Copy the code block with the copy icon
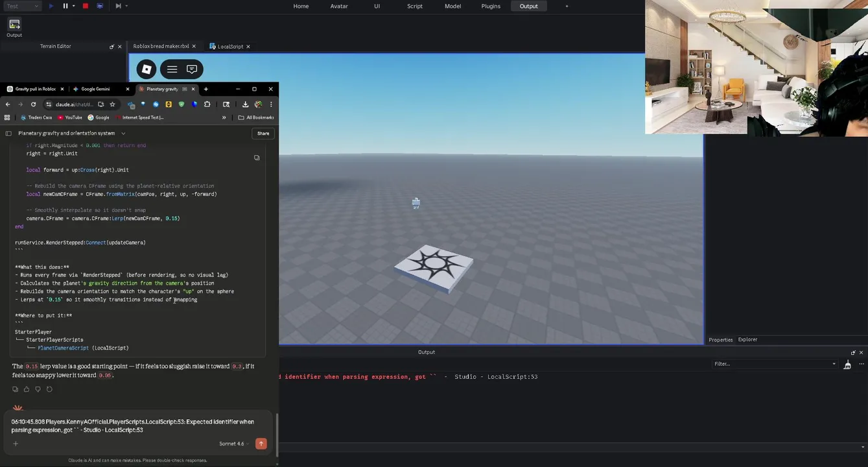The width and height of the screenshot is (868, 467). [x=257, y=158]
